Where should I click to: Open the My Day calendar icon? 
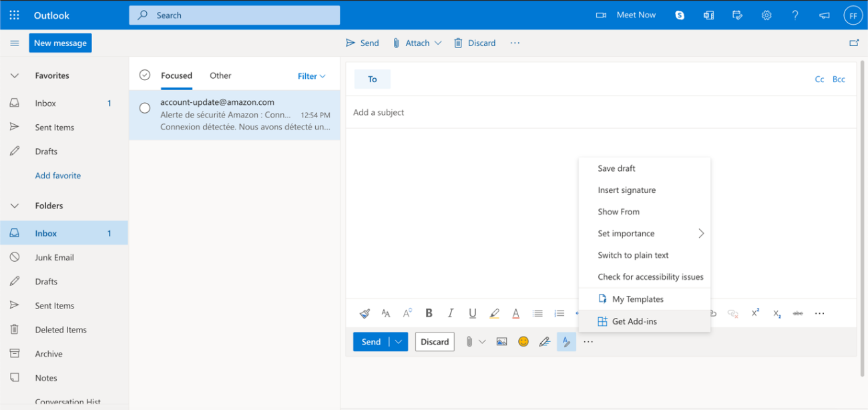(x=737, y=15)
